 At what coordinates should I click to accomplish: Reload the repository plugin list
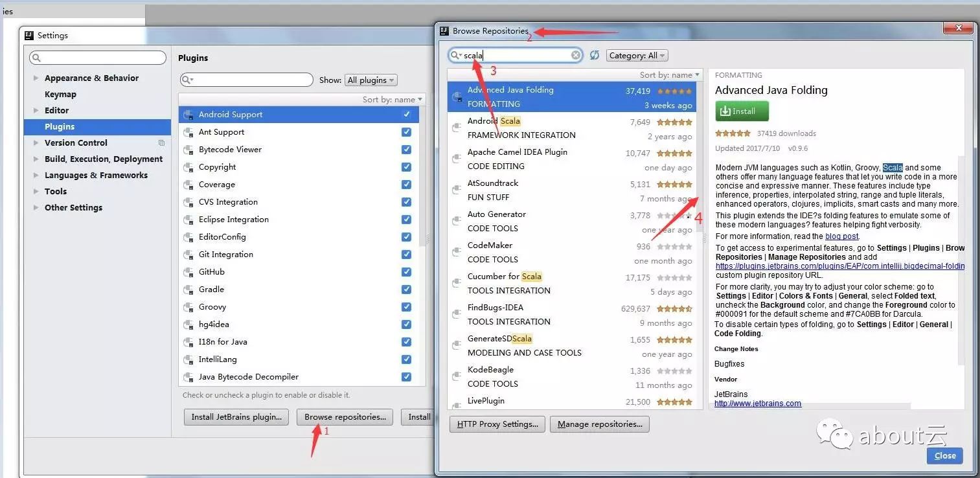[595, 56]
